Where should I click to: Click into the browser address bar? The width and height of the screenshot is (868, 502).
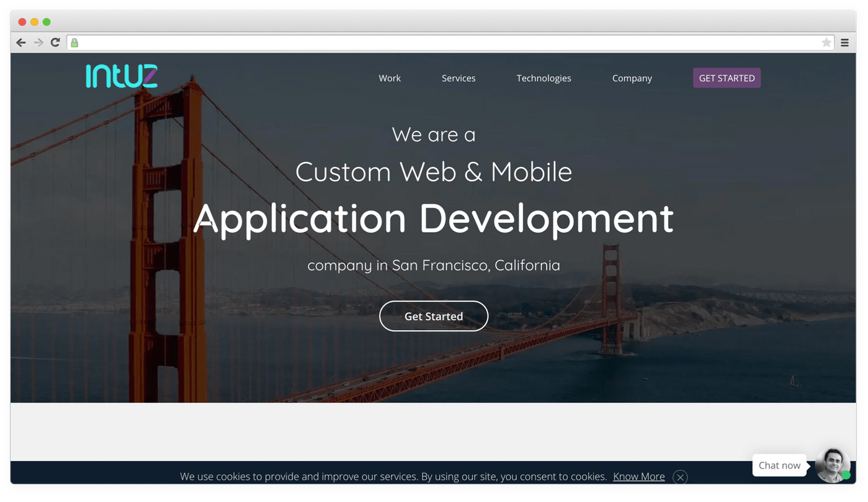450,43
